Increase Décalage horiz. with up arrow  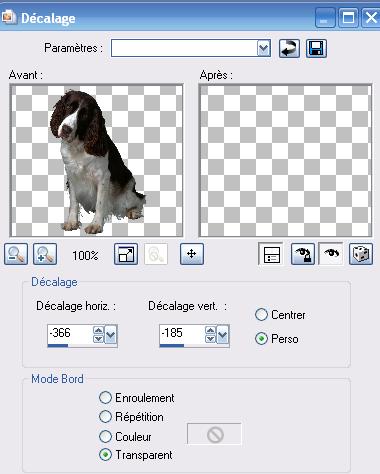98,330
